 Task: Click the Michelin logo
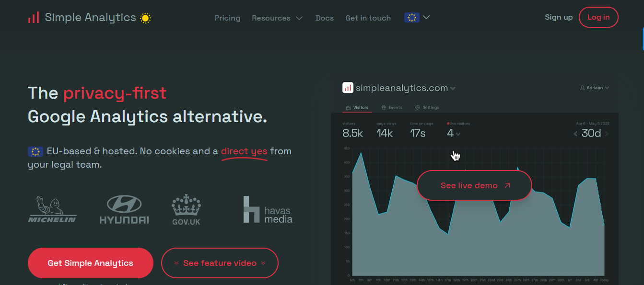tap(52, 210)
